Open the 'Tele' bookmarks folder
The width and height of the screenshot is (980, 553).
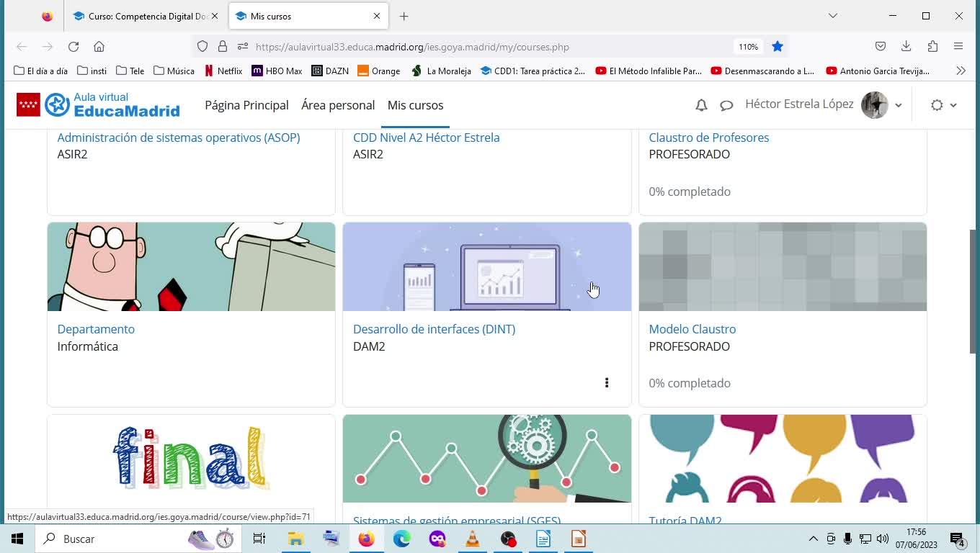tap(130, 71)
